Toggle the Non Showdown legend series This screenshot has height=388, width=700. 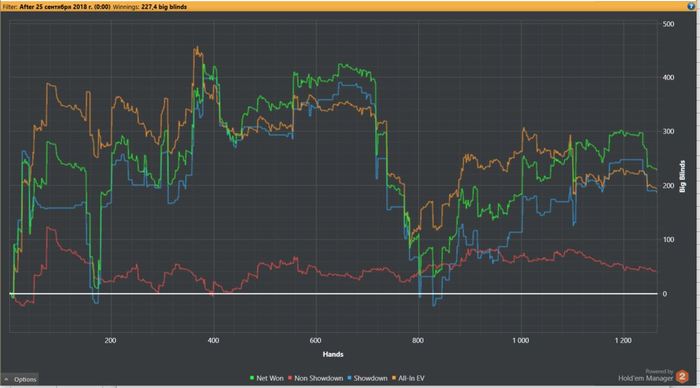[x=315, y=378]
